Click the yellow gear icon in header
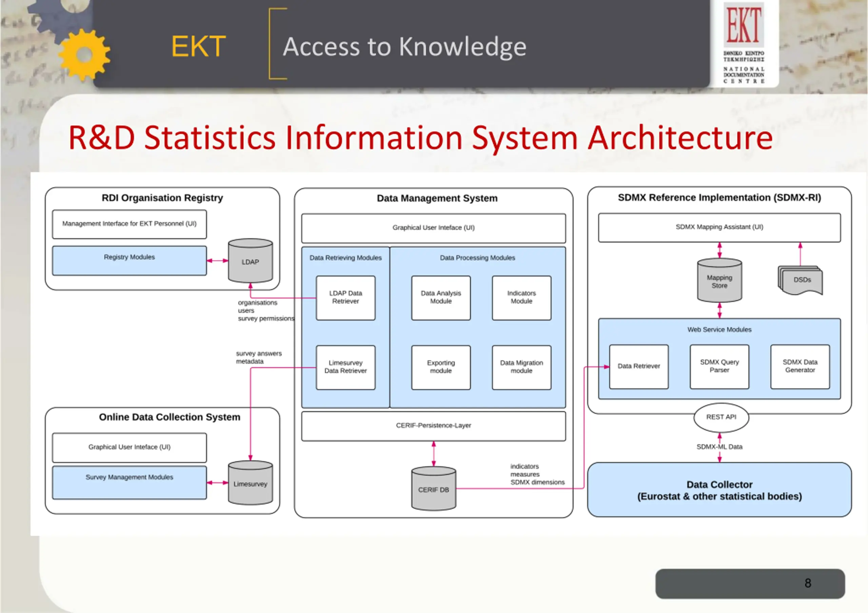This screenshot has width=868, height=613. pyautogui.click(x=84, y=55)
